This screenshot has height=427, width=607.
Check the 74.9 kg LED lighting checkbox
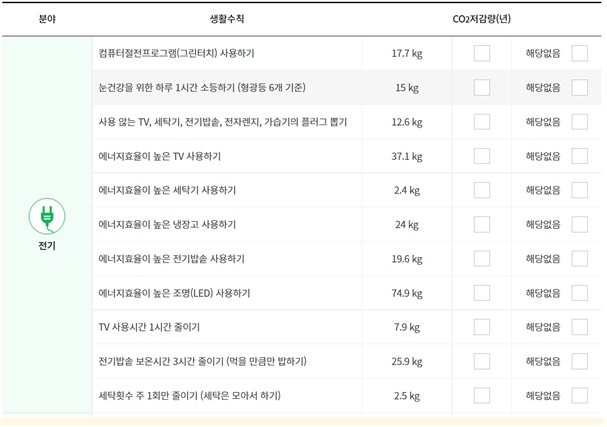pyautogui.click(x=482, y=293)
